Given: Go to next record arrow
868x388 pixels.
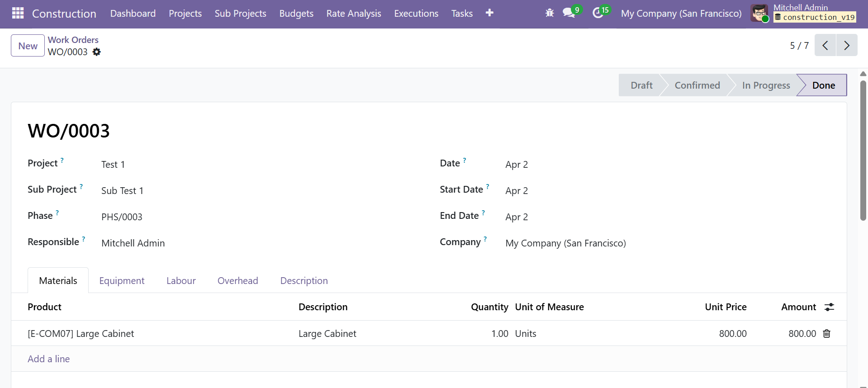Looking at the screenshot, I should [846, 45].
